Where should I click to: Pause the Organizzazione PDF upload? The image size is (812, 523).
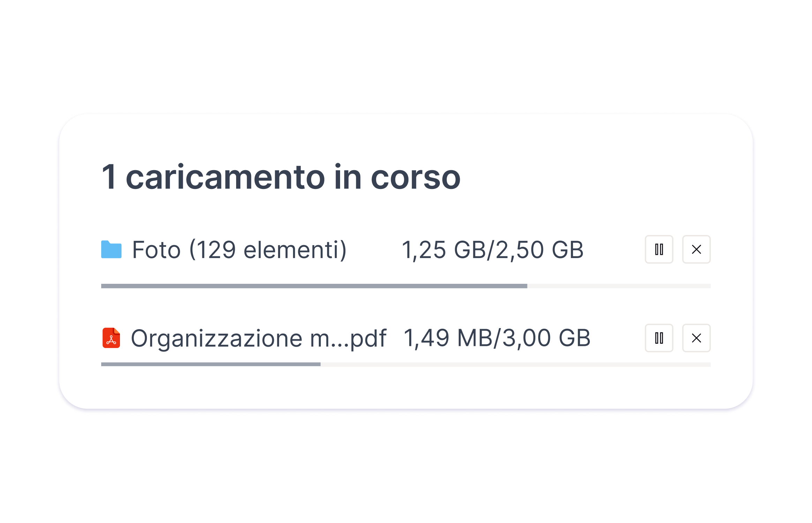[659, 338]
